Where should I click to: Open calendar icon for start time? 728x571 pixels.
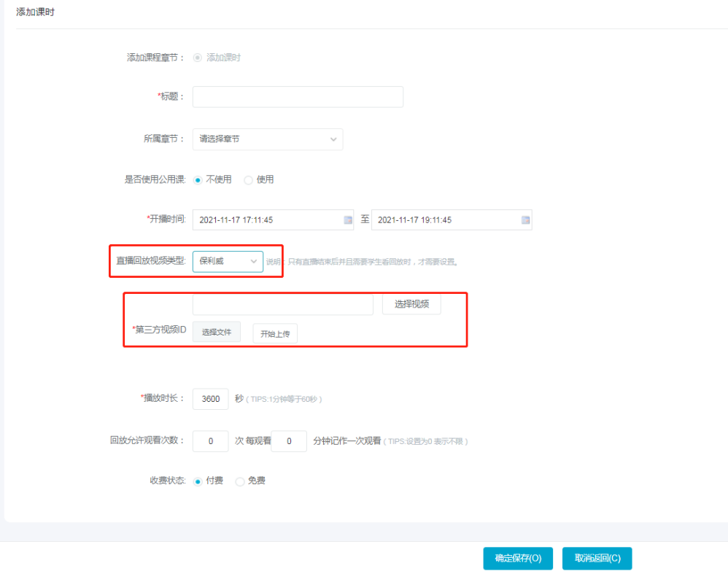point(347,220)
